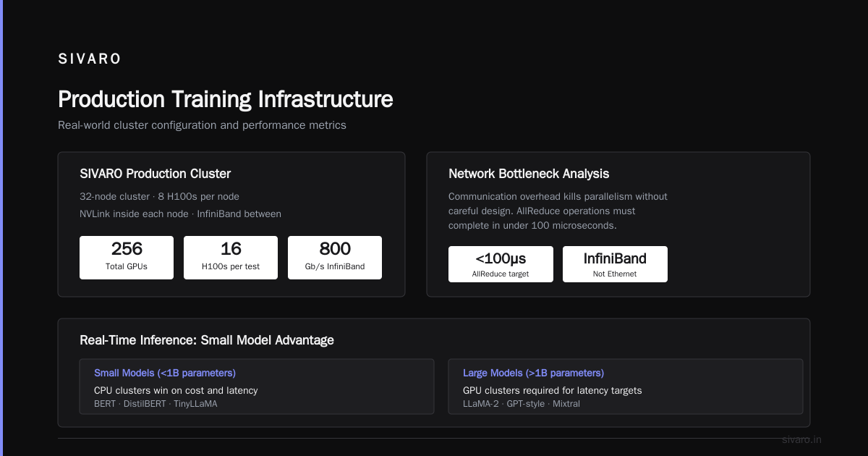Click the 'Communication overhead kills parallelism' paragraph
The image size is (868, 456).
pyautogui.click(x=558, y=211)
